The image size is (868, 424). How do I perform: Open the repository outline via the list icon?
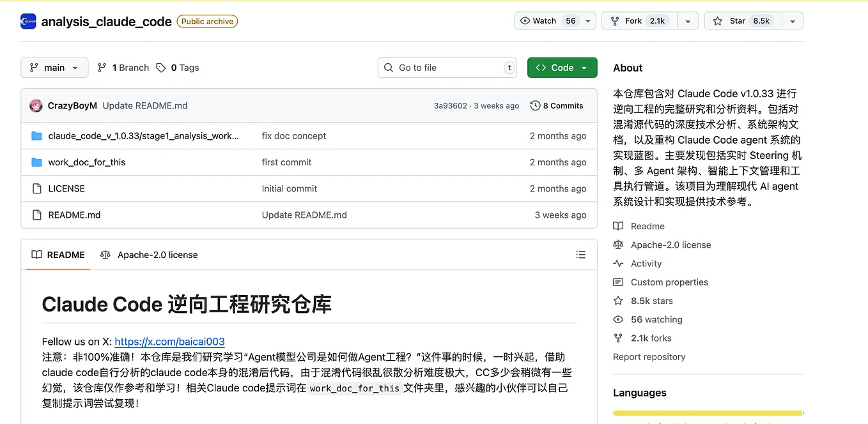[x=580, y=254]
